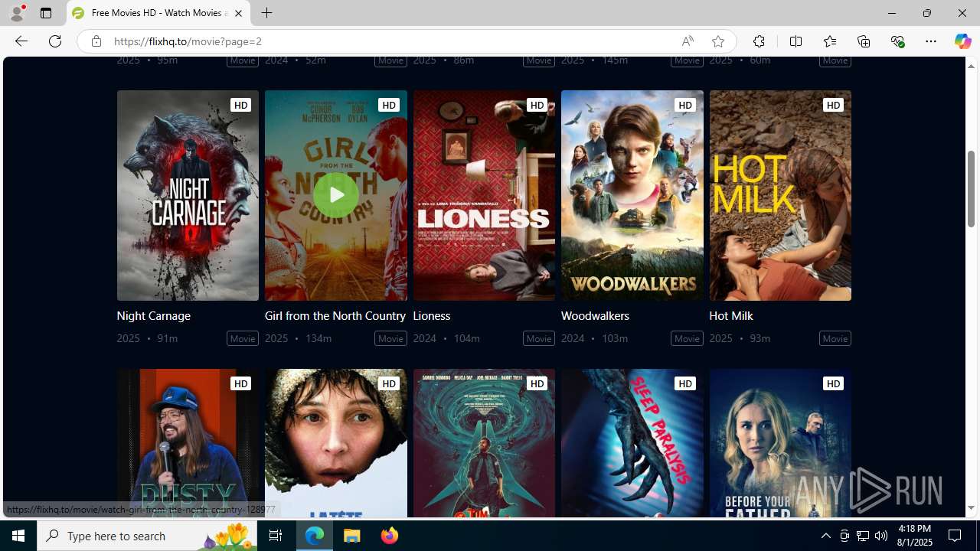Screen dimensions: 980x551
Task: Click Movie tag under Lioness
Action: pyautogui.click(x=539, y=338)
